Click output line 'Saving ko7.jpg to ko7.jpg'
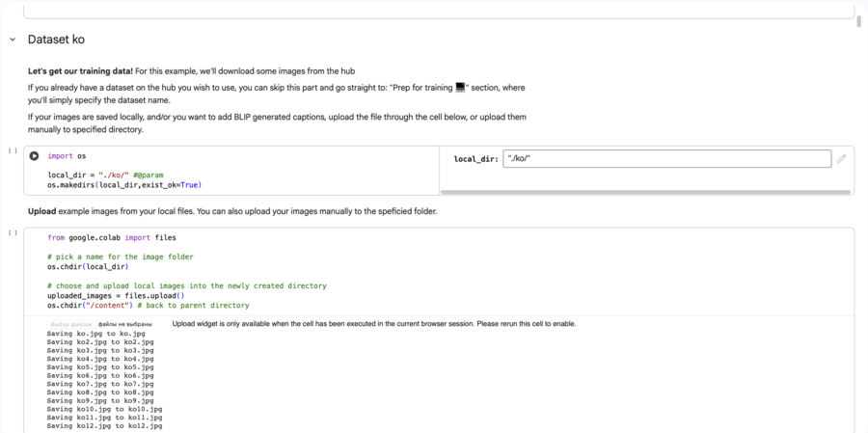This screenshot has height=433, width=868. tap(100, 384)
